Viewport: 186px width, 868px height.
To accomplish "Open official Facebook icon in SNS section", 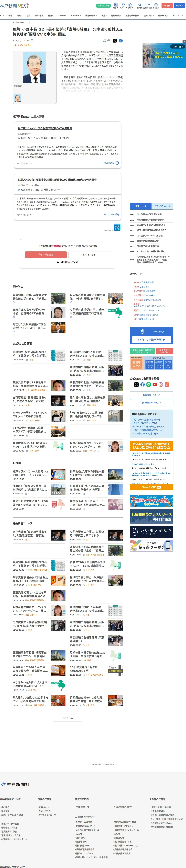I will (142, 385).
